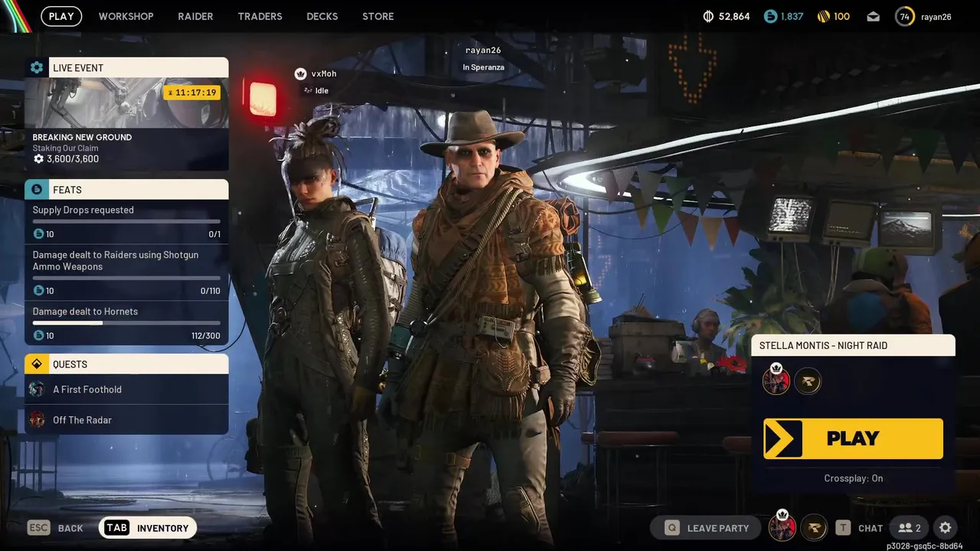Click the rayan26 username in top bar

[x=936, y=17]
